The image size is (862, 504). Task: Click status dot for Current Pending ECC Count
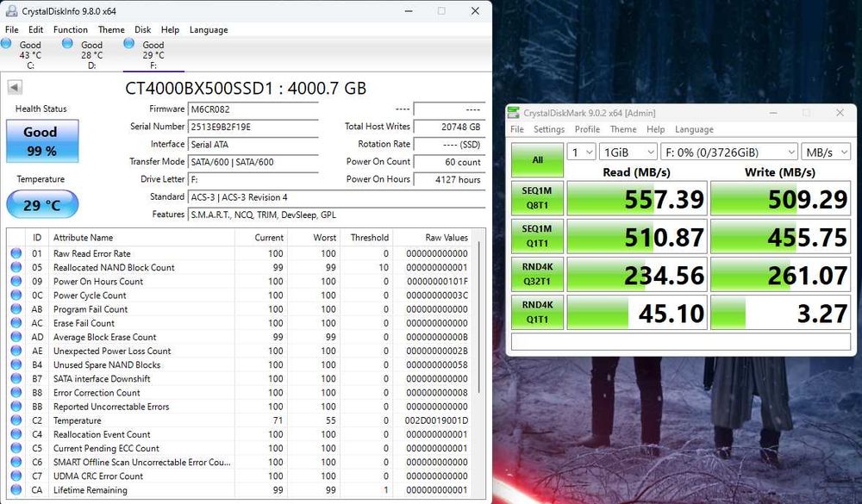click(16, 448)
